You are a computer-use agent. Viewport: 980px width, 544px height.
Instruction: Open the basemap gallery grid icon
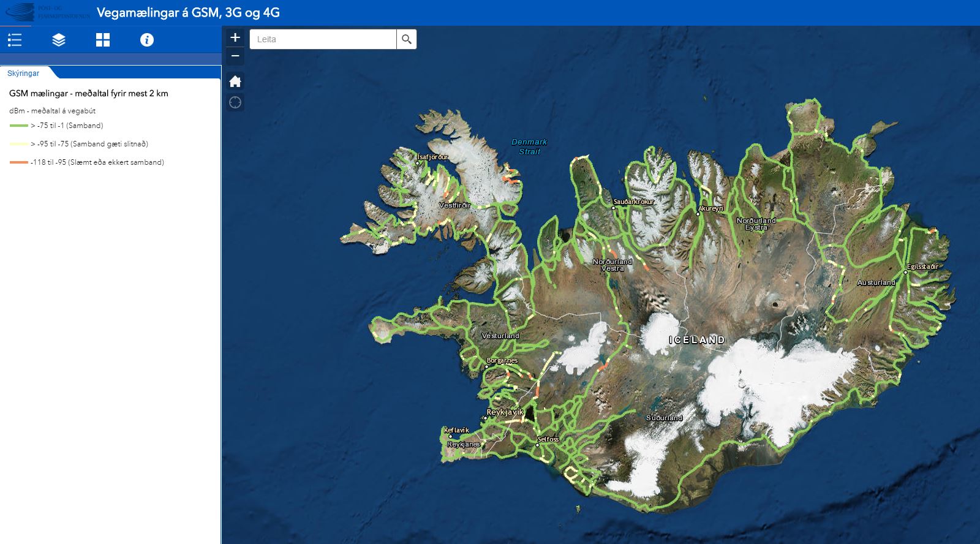[103, 40]
